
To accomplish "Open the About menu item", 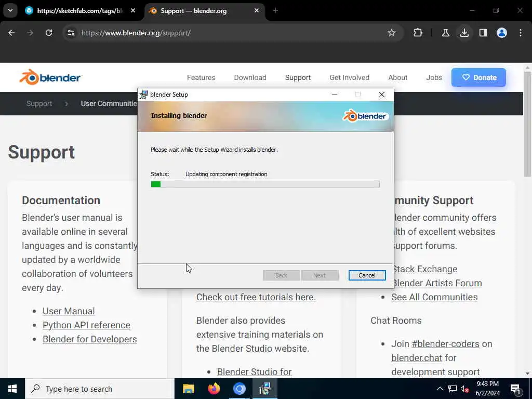I will tap(397, 77).
